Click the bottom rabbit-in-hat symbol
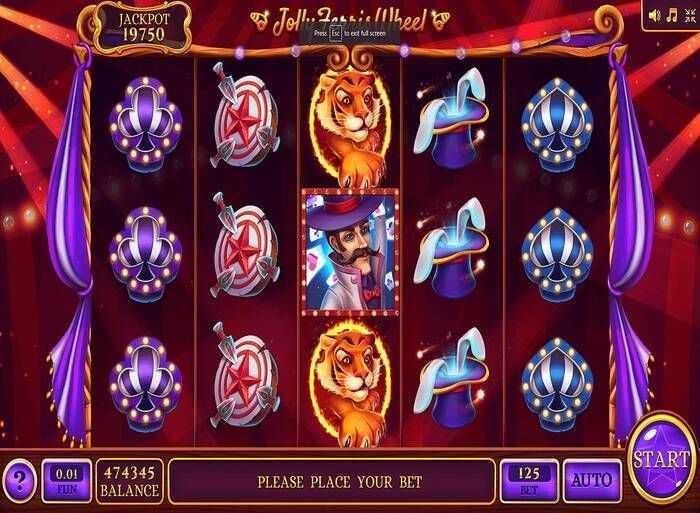Viewport: 700px width, 513px height. pyautogui.click(x=451, y=380)
